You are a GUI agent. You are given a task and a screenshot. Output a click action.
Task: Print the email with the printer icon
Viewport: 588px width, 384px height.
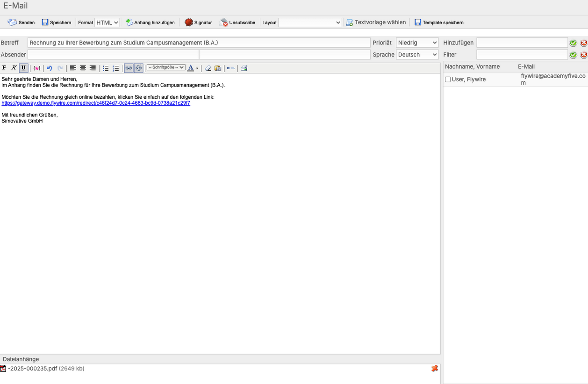coord(244,68)
